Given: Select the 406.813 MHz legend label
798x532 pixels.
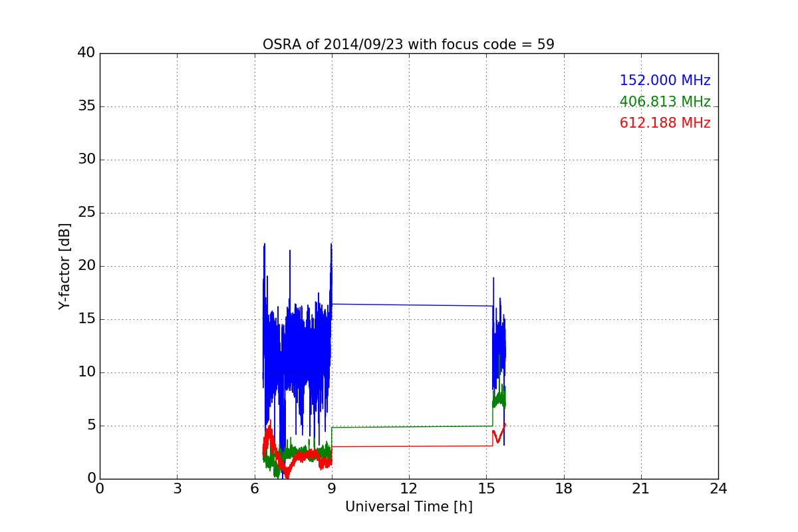Looking at the screenshot, I should [x=665, y=102].
